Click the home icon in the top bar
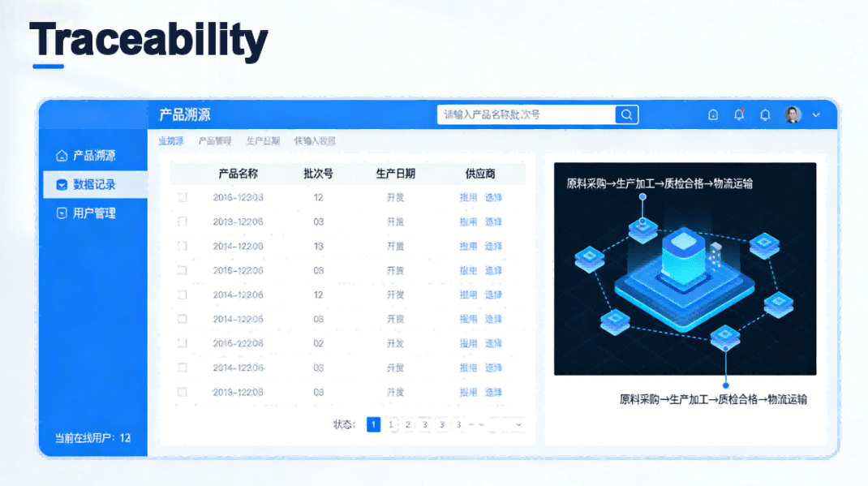 [713, 114]
